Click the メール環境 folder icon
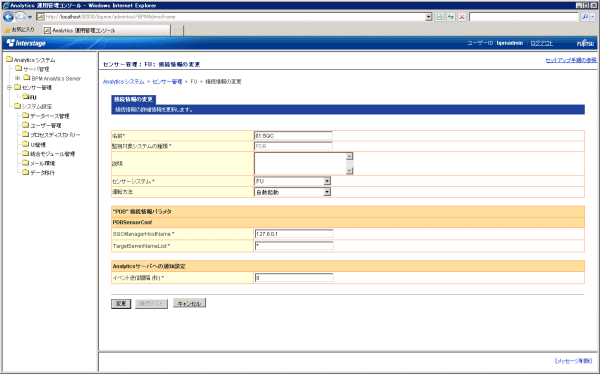 tap(26, 163)
